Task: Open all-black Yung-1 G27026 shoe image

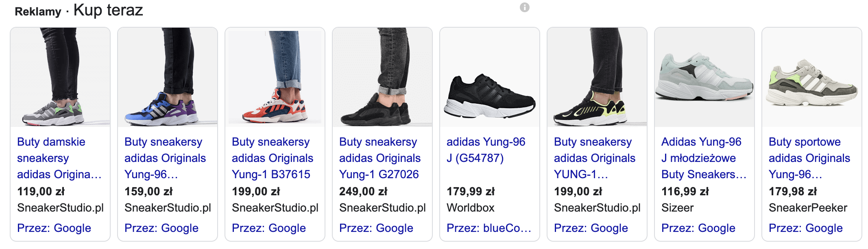Action: point(382,77)
